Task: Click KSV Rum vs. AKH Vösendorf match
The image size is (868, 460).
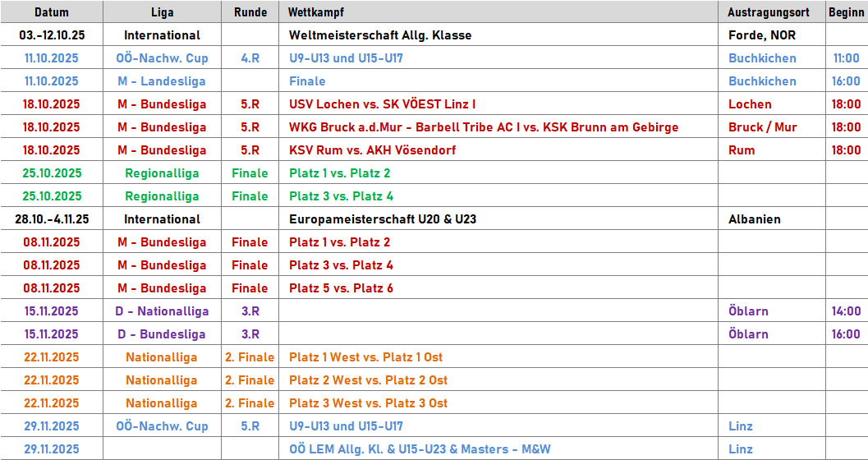Action: point(373,150)
